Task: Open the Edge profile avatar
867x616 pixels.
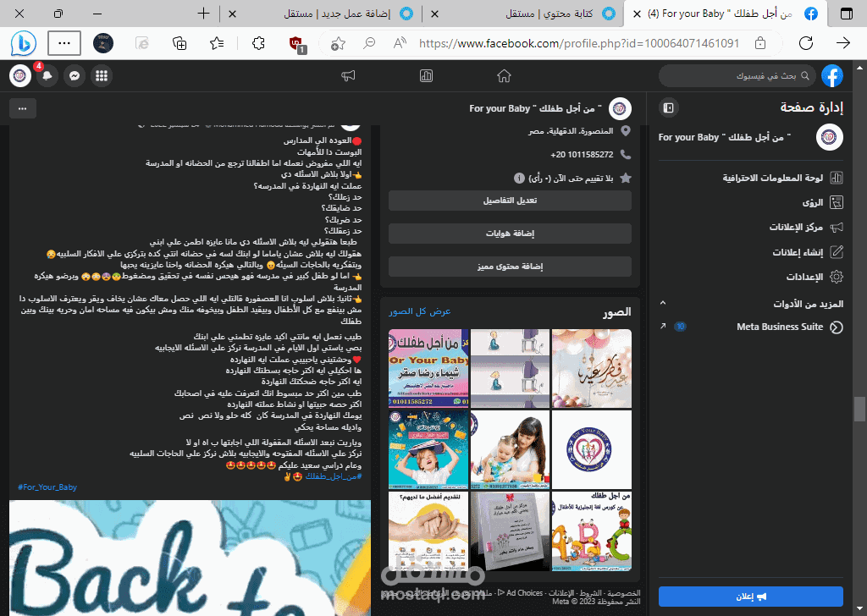Action: tap(102, 43)
